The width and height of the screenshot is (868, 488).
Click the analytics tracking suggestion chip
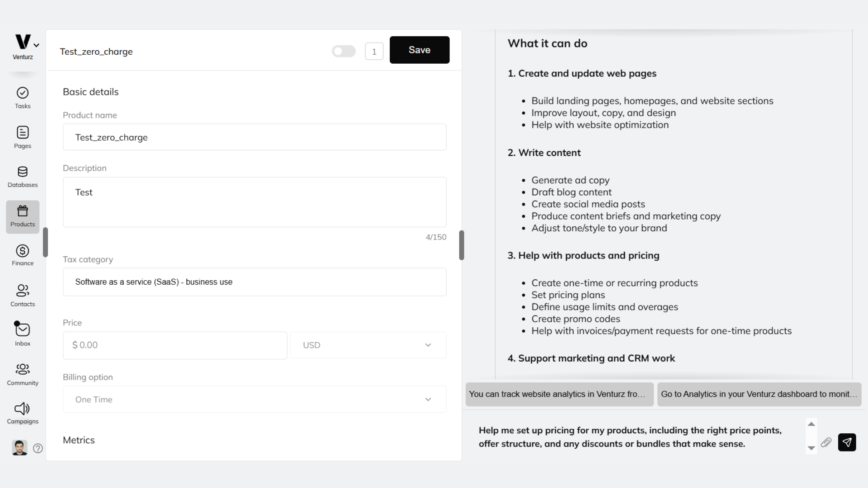tap(559, 394)
